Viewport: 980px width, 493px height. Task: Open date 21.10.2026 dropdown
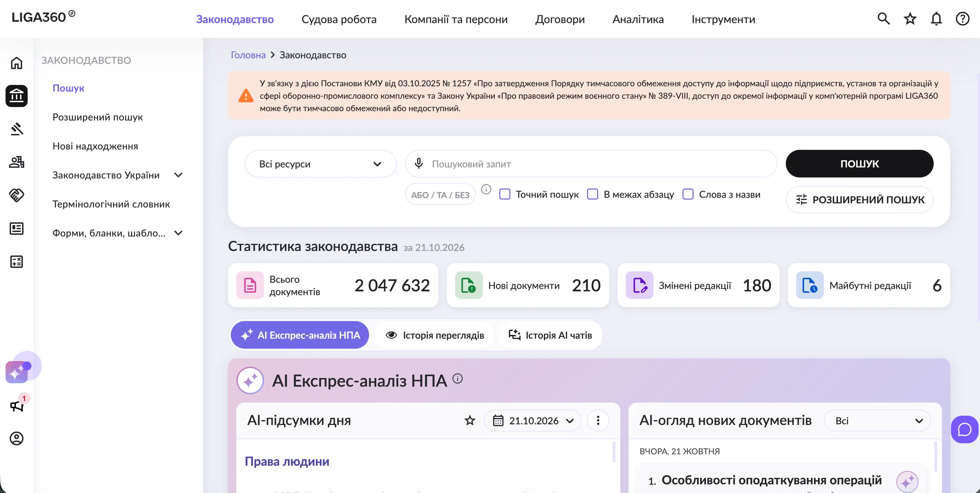pos(532,420)
